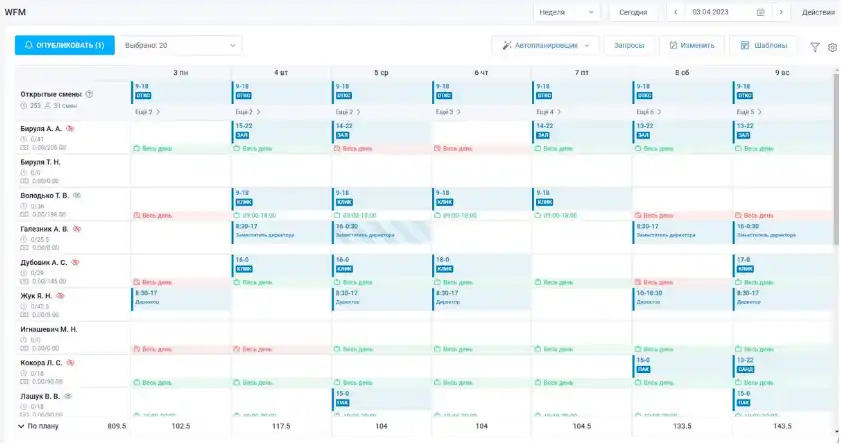Open the Неделя period dropdown

(x=566, y=12)
